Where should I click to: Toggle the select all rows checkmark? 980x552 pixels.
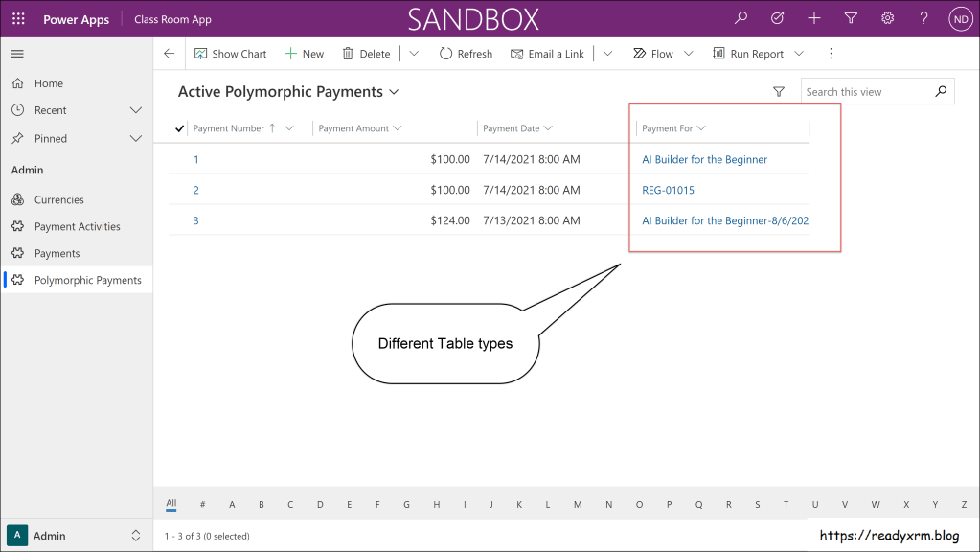click(x=180, y=128)
